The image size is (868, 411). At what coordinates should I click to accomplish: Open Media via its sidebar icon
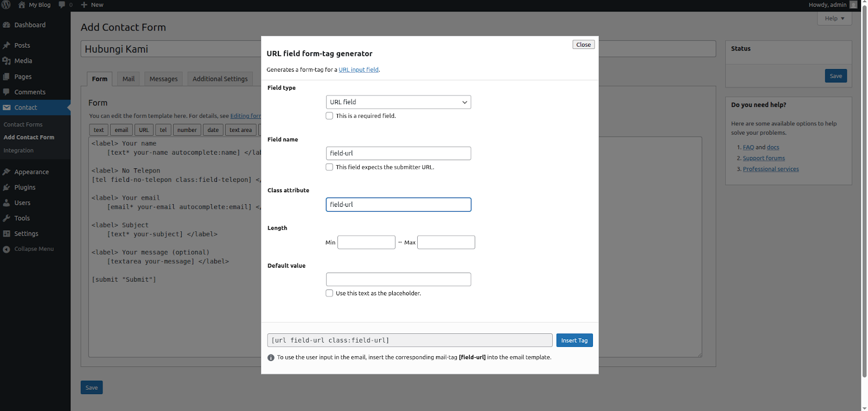[x=7, y=61]
